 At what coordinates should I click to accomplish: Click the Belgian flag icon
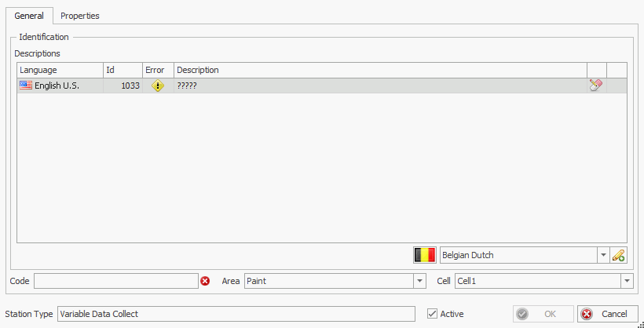point(425,255)
